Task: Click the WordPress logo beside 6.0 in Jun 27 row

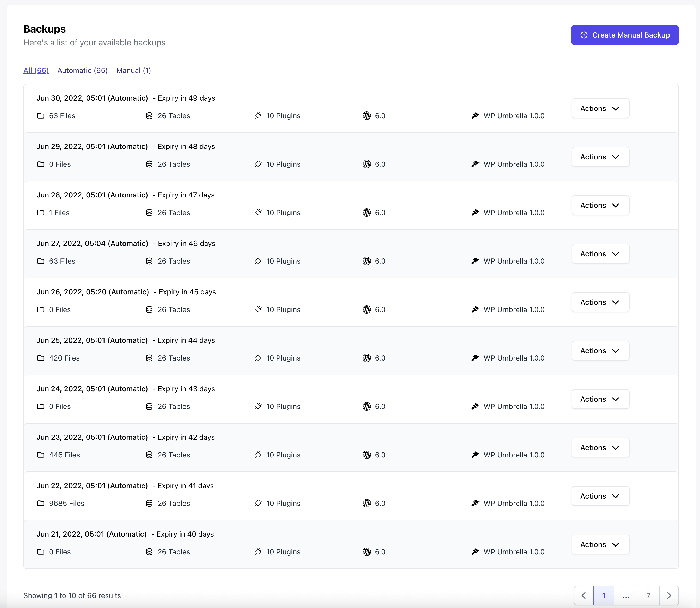Action: pyautogui.click(x=367, y=261)
